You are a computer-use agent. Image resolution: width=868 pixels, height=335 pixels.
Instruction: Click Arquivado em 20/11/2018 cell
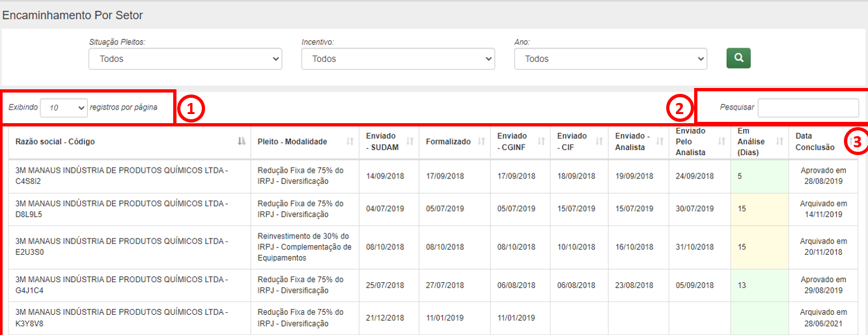pyautogui.click(x=823, y=247)
